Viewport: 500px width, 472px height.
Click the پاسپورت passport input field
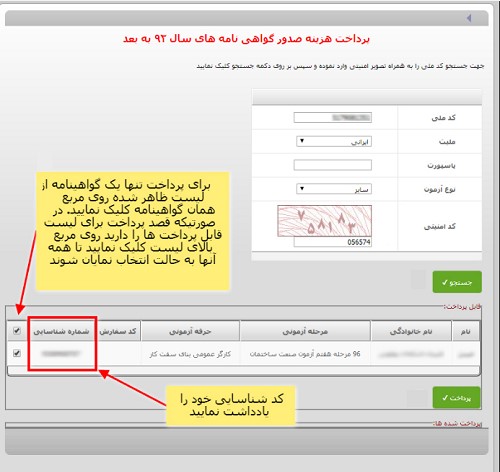(x=333, y=165)
